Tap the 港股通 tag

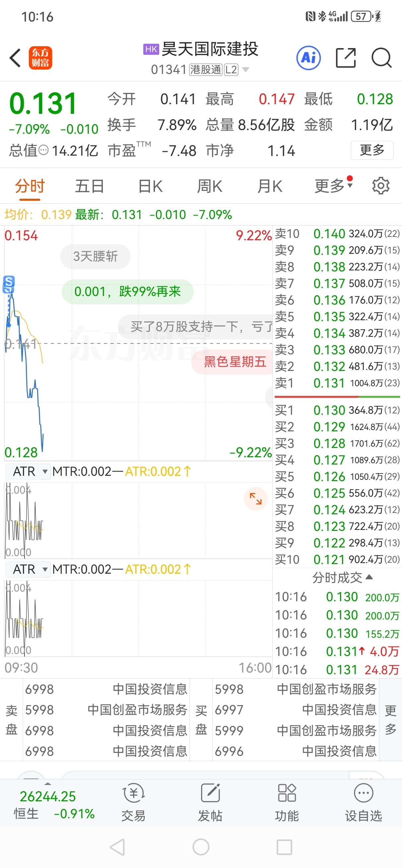206,70
